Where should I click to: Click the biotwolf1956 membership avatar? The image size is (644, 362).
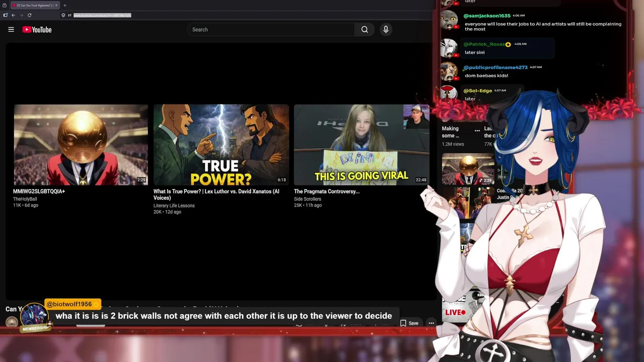click(x=34, y=316)
